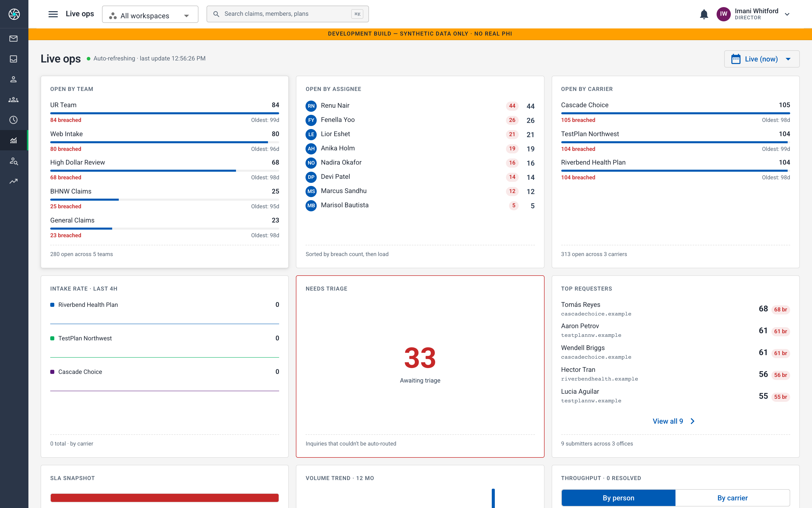Click the UR Team progress bar
This screenshot has width=812, height=508.
pos(164,114)
